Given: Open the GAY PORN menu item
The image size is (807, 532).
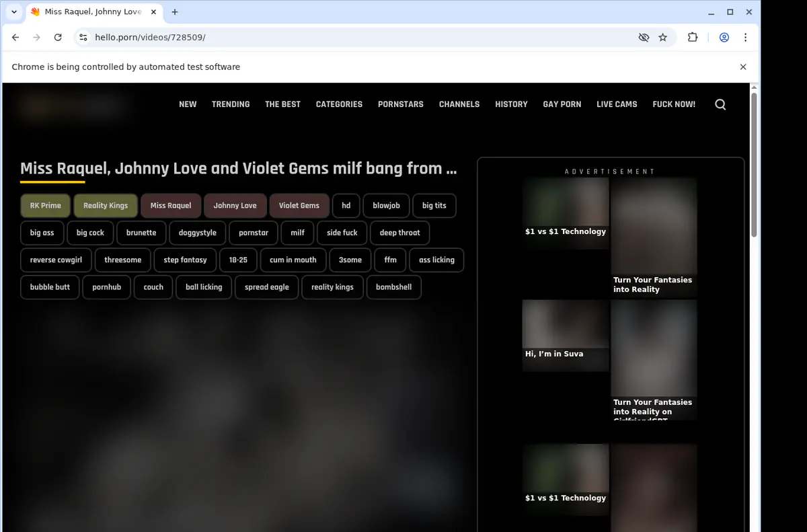Looking at the screenshot, I should pyautogui.click(x=562, y=104).
